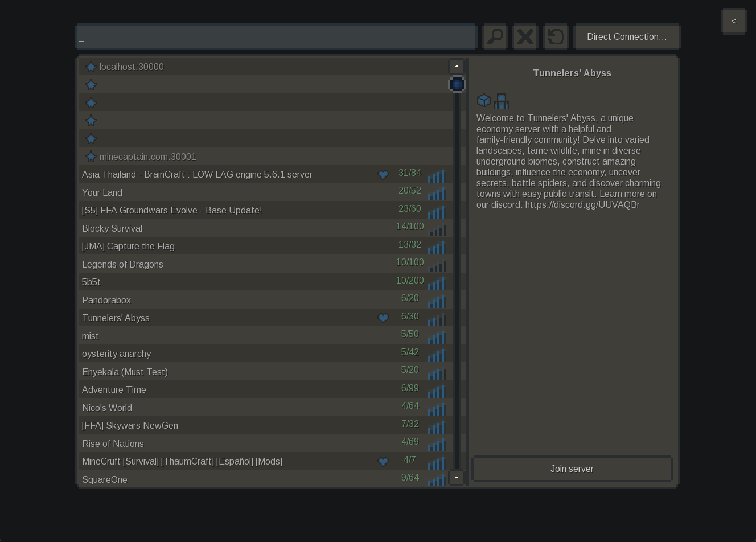The width and height of the screenshot is (756, 542).
Task: Click the cube icon under the server title
Action: tap(484, 101)
